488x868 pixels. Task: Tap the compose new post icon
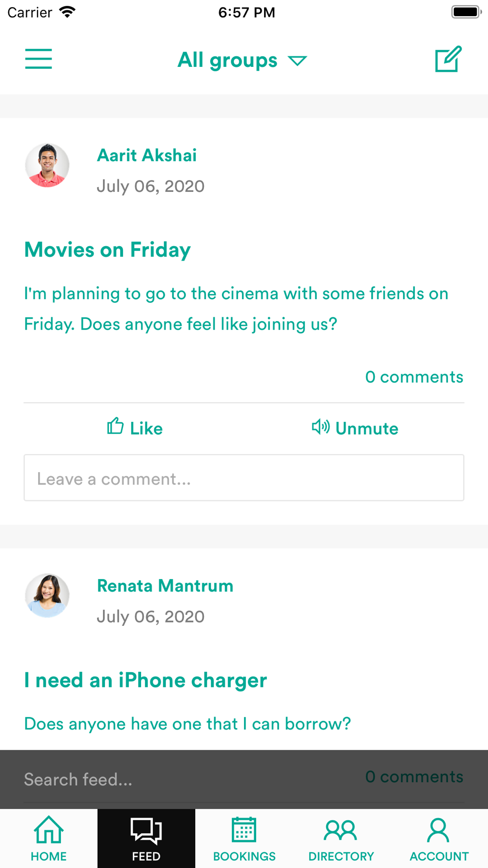tap(448, 59)
